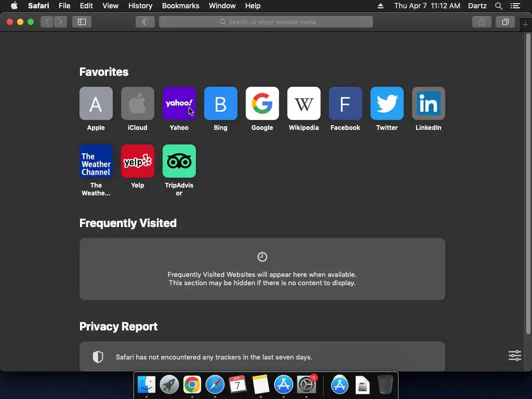The height and width of the screenshot is (399, 532).
Task: Click the search or enter website name field
Action: [x=266, y=22]
